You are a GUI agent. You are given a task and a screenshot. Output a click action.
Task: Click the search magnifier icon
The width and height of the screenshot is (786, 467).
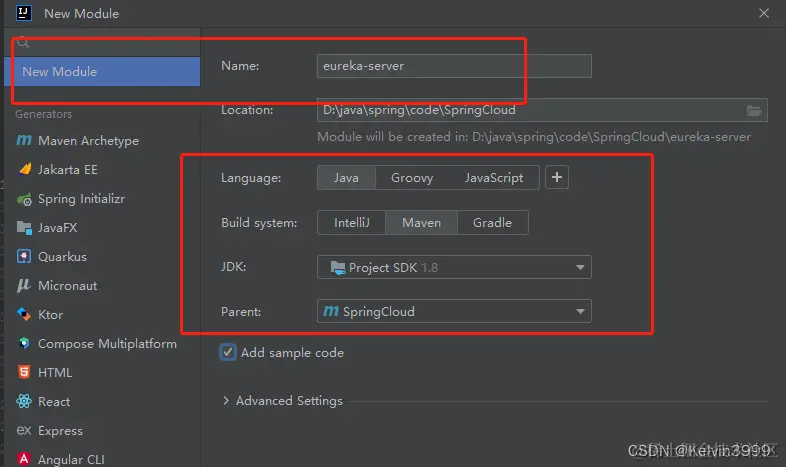coord(23,43)
